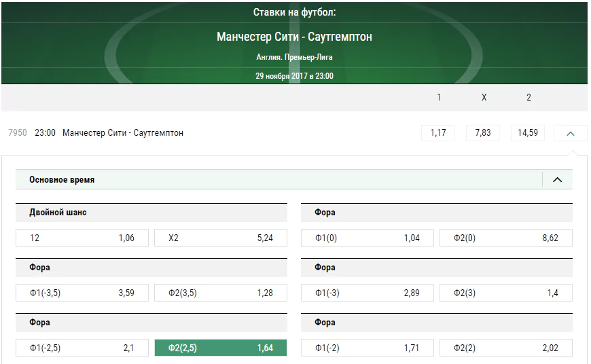Screen dimensions: 591x364
Task: Click the column header 2
Action: coord(529,97)
